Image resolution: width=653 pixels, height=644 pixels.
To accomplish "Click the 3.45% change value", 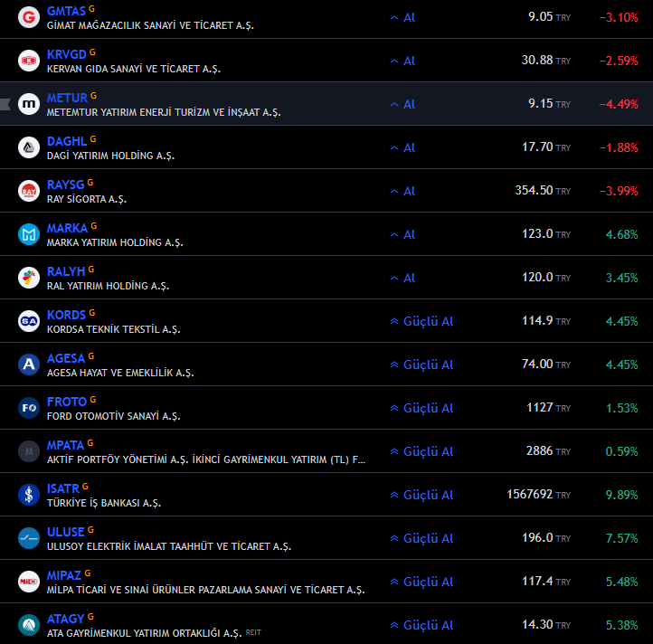I will tap(621, 278).
